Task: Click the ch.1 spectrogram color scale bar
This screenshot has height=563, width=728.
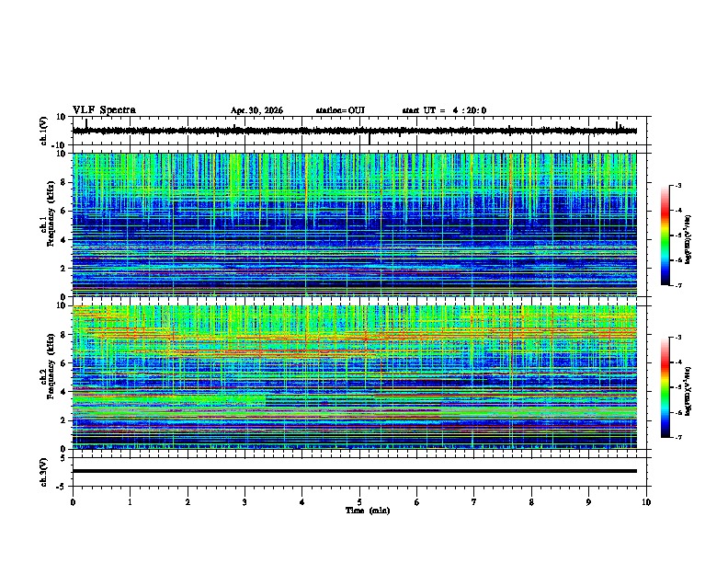Action: [x=665, y=236]
